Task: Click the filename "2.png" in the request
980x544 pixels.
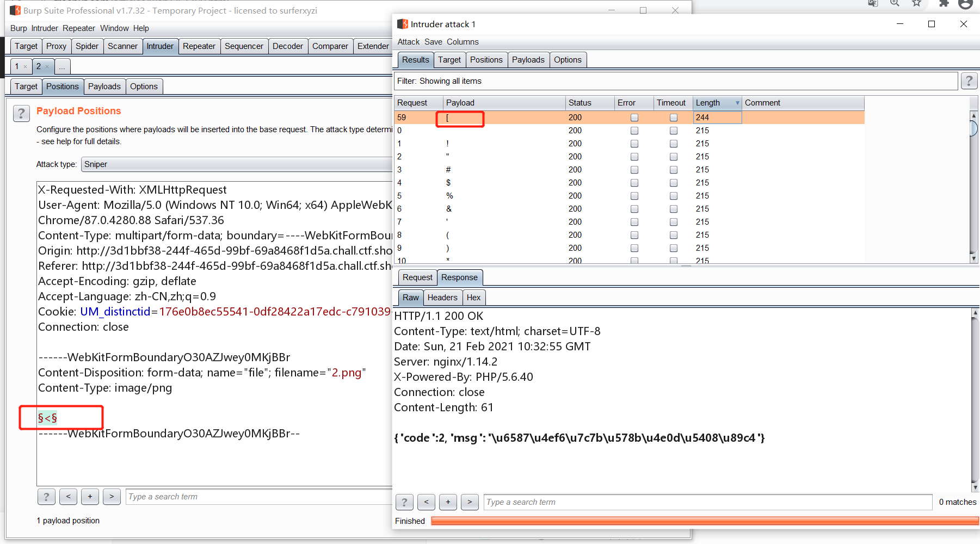Action: [347, 373]
